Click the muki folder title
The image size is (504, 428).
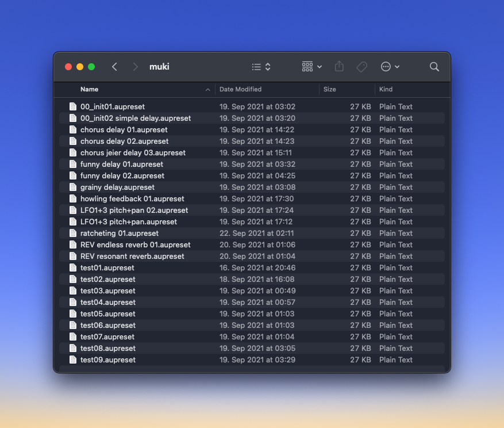159,67
